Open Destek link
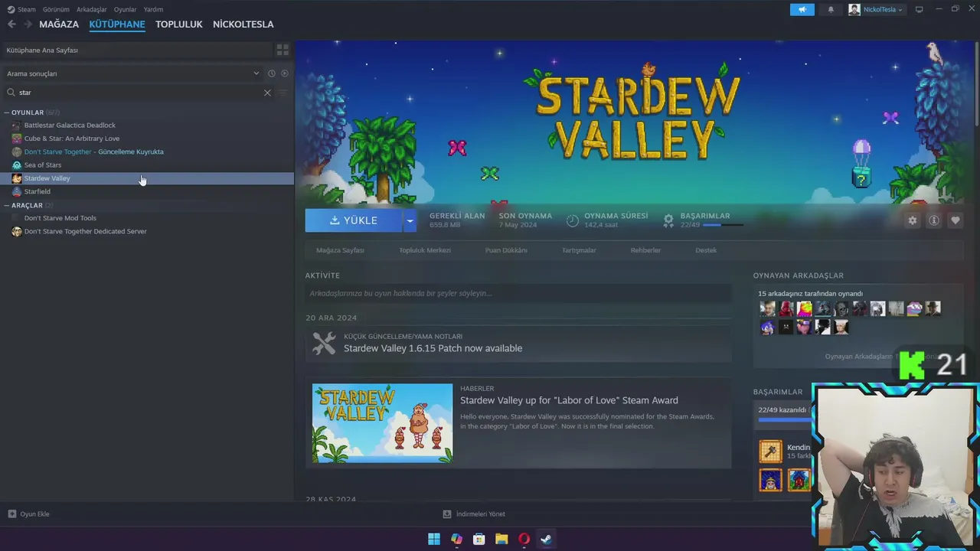Image resolution: width=980 pixels, height=551 pixels. (x=706, y=250)
